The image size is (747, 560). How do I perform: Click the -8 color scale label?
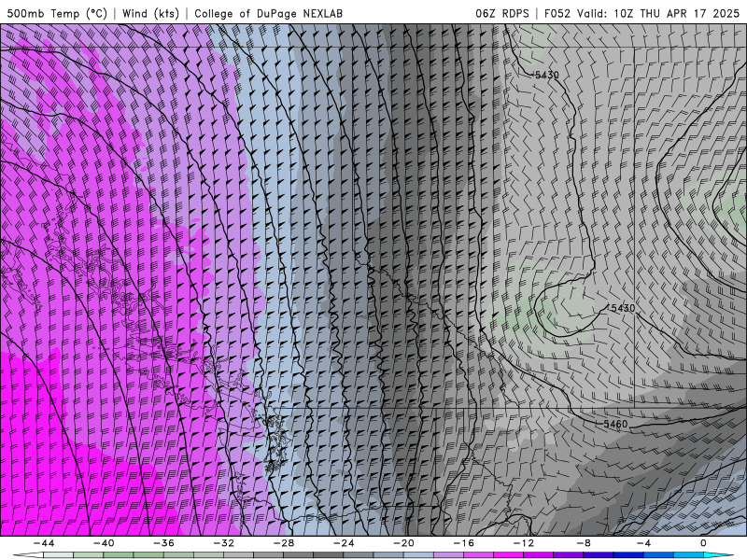coord(584,543)
